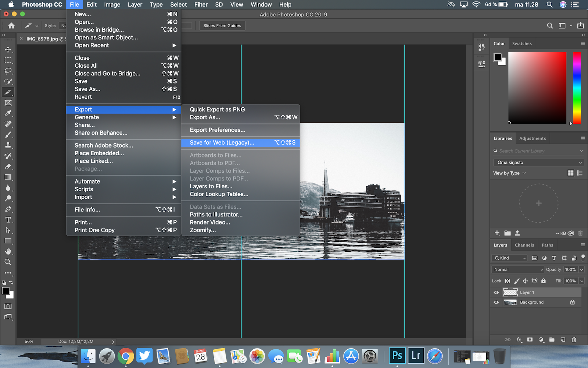This screenshot has width=588, height=368.
Task: Click the Home icon in options bar
Action: 11,26
